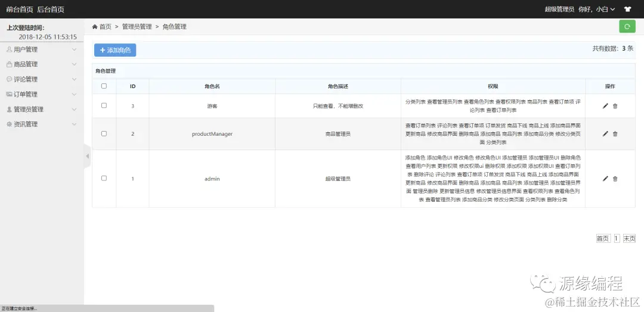Expand the 商品管理 chevron
This screenshot has height=312, width=644.
click(75, 64)
